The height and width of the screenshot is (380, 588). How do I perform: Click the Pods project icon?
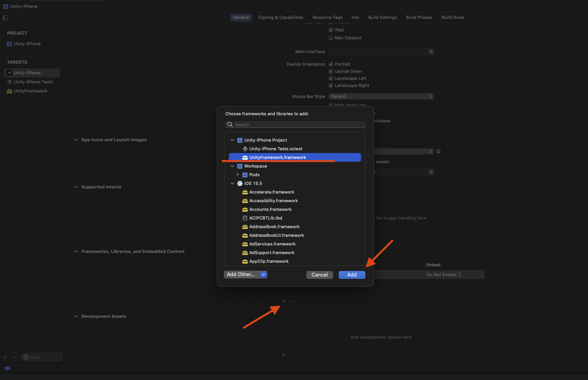tap(245, 175)
